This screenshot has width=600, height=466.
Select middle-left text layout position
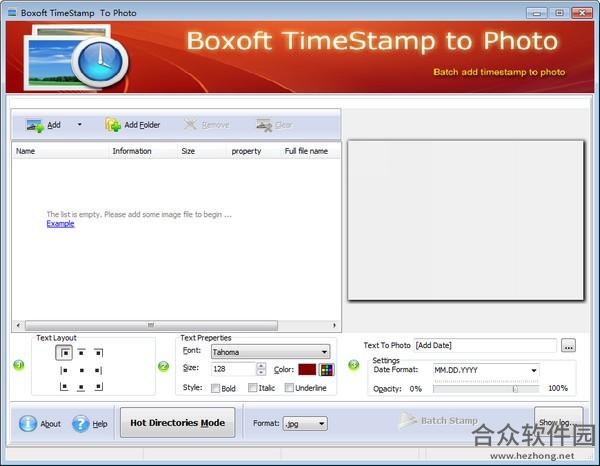pos(64,370)
